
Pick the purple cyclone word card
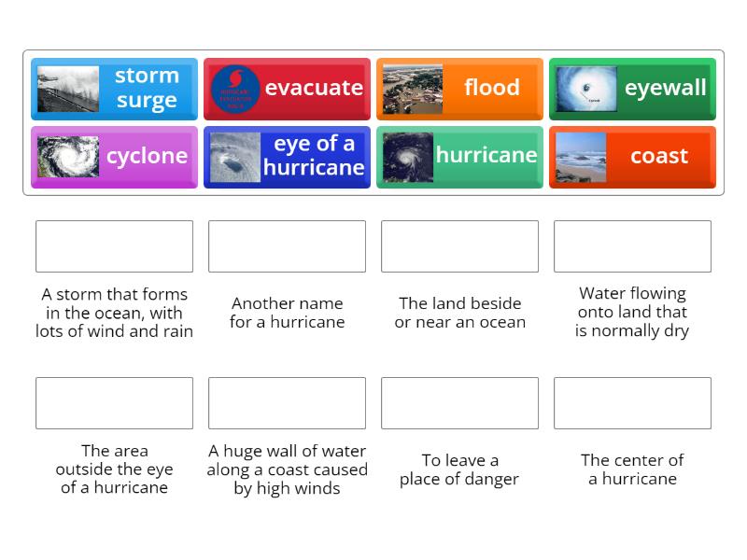(x=114, y=157)
